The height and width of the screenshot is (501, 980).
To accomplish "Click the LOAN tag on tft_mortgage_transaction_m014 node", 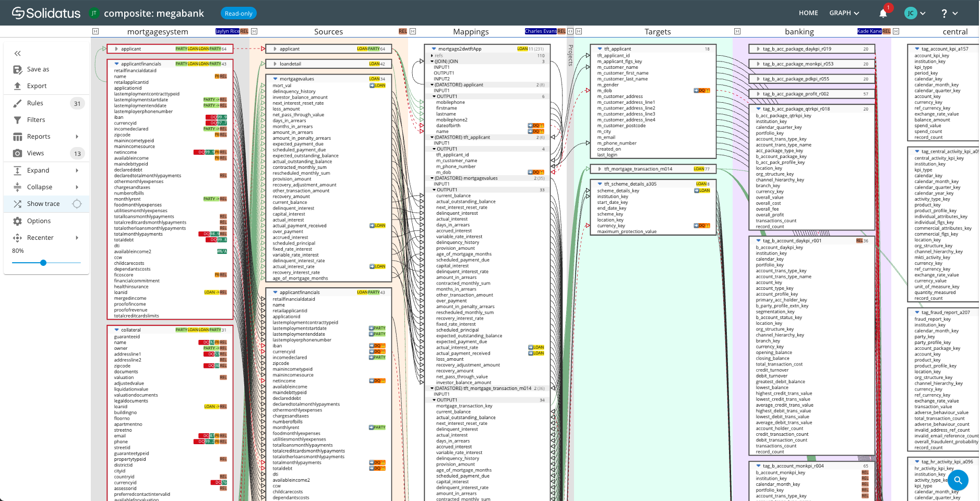I will pyautogui.click(x=699, y=169).
